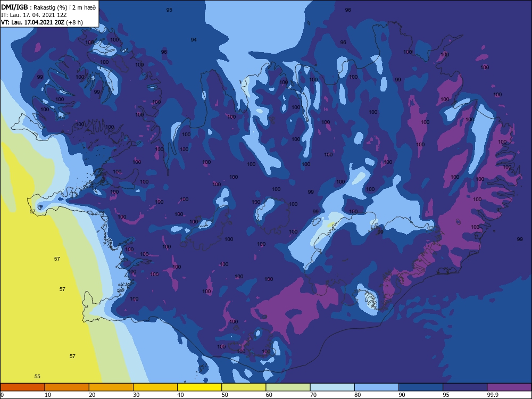The image size is (532, 399).
Task: Select the 20–30 amber legend swatch
Action: (x=111, y=387)
